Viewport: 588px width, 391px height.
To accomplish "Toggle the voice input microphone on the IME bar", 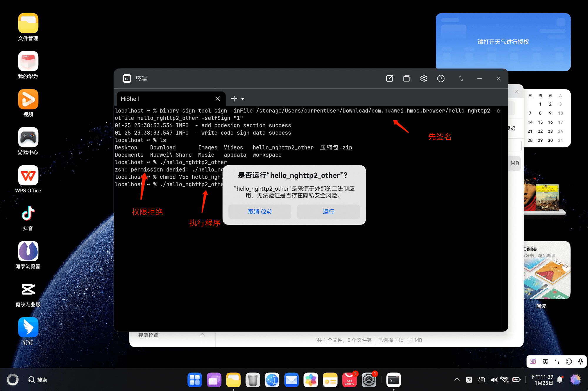I will [x=580, y=362].
